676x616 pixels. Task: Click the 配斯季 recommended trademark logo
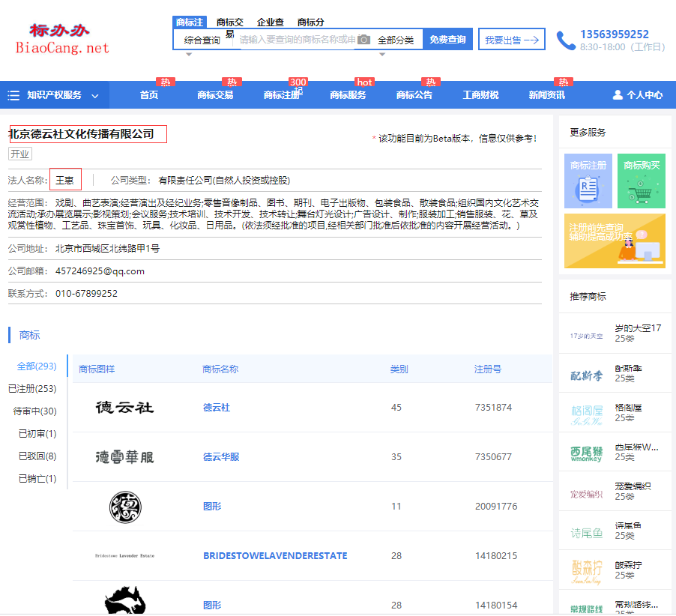point(586,376)
